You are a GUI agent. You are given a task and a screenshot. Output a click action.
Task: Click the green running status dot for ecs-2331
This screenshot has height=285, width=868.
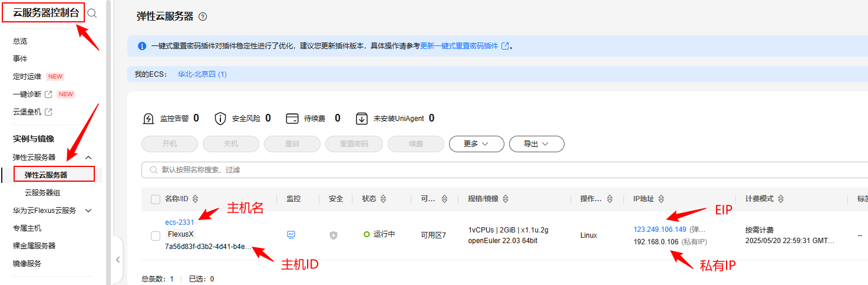367,234
